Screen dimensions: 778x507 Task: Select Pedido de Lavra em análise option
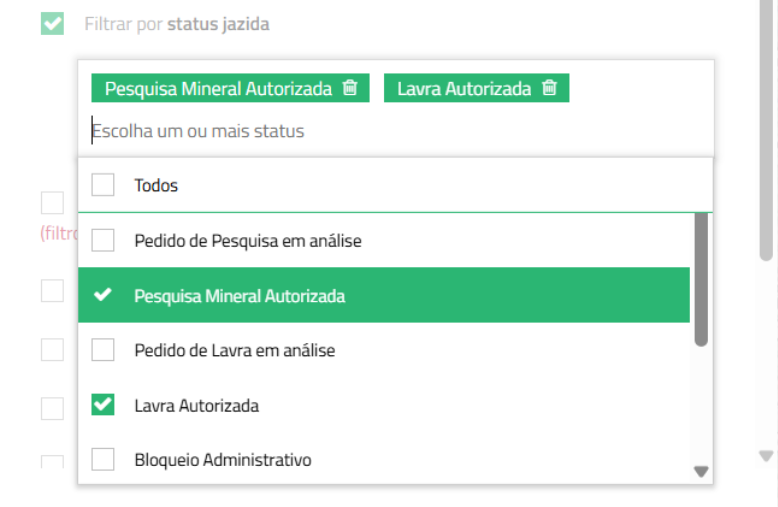[384, 350]
